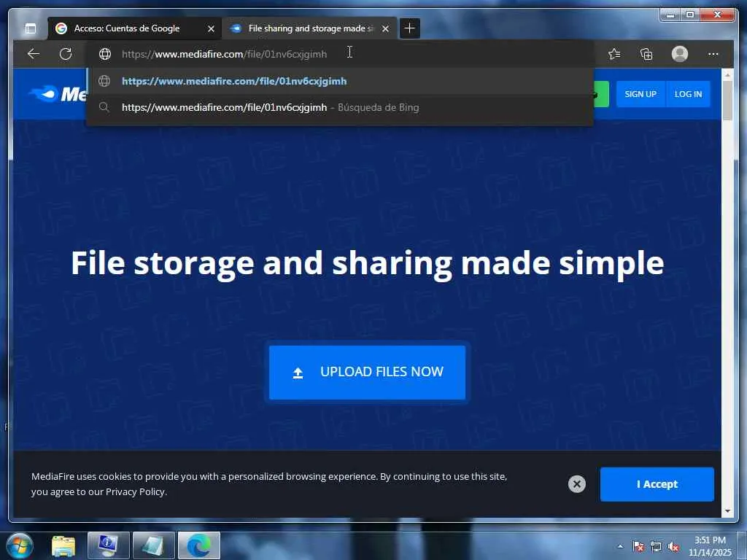This screenshot has width=747, height=560.
Task: Click the heading File storage and sharing made simple
Action: click(368, 263)
